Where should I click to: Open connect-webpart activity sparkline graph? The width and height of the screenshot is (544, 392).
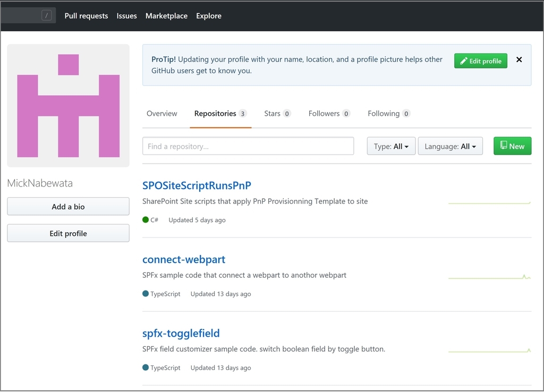point(489,277)
